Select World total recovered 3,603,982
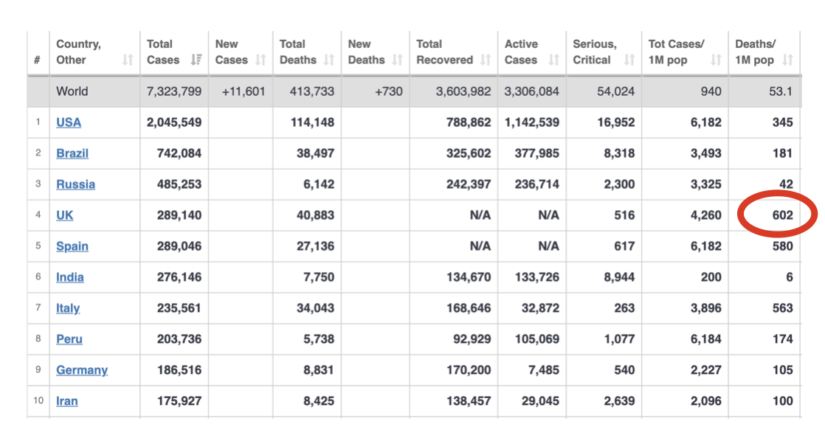The width and height of the screenshot is (825, 435). point(464,92)
